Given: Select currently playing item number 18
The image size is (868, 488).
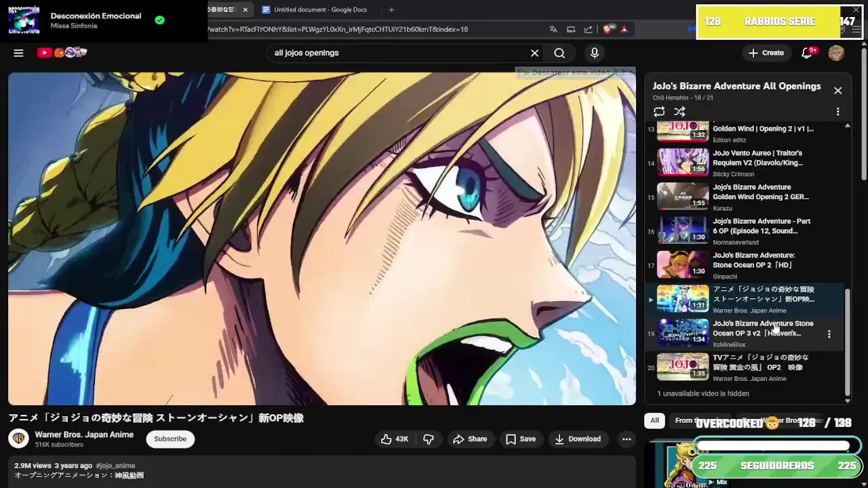Looking at the screenshot, I should click(746, 299).
